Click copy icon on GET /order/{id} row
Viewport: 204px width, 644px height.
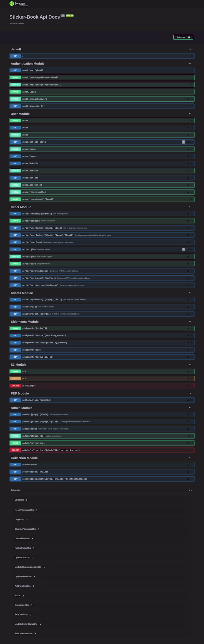(183, 249)
